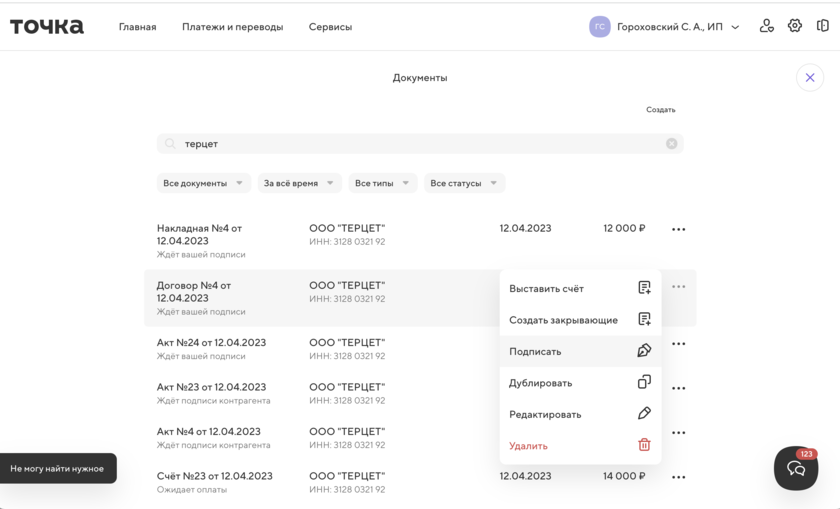
Task: Expand the Все документы filter dropdown
Action: click(x=204, y=183)
